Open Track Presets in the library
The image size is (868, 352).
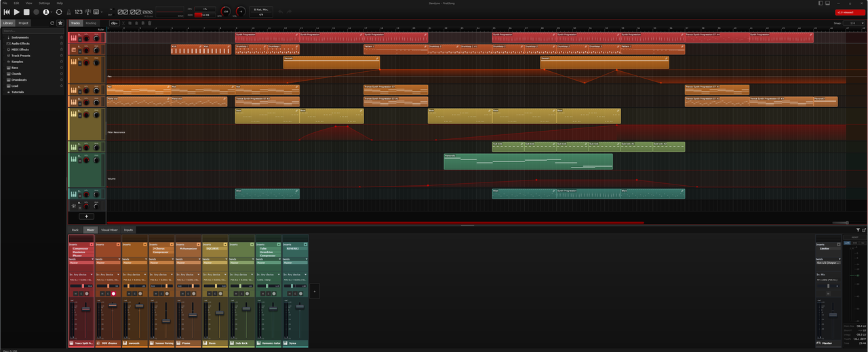(x=20, y=56)
